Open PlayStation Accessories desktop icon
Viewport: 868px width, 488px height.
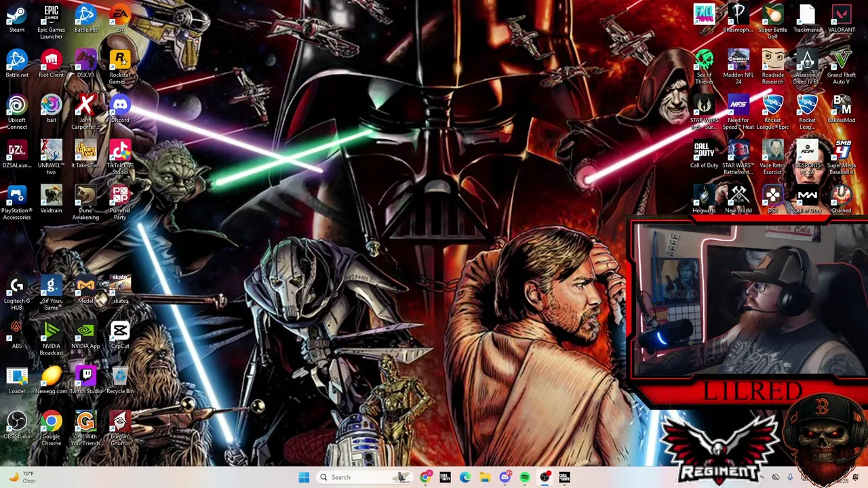tap(17, 203)
